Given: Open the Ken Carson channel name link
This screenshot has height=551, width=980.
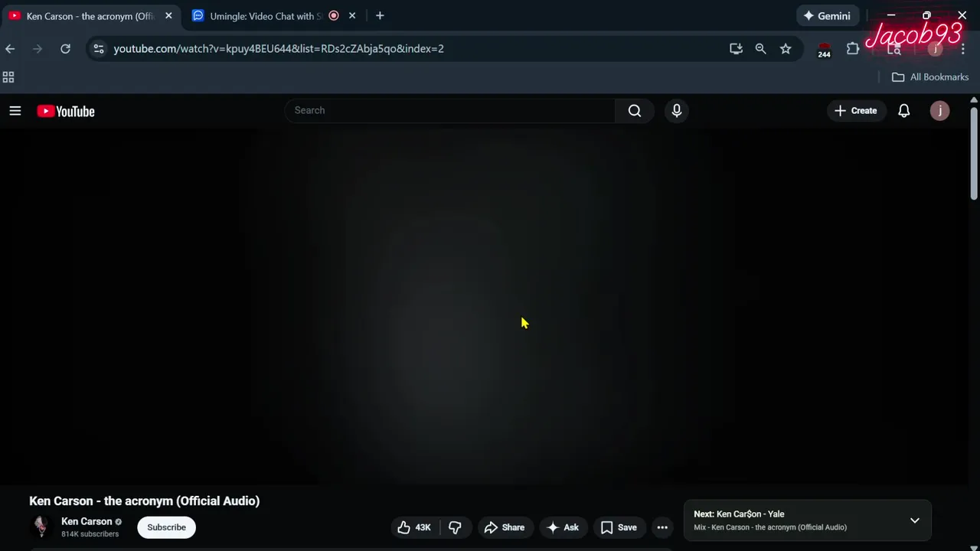Looking at the screenshot, I should [87, 521].
